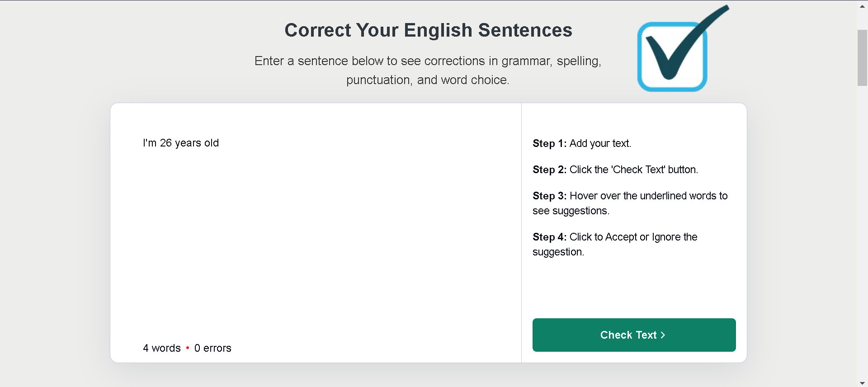Click the Step 2 instruction about Check Text

tap(615, 170)
